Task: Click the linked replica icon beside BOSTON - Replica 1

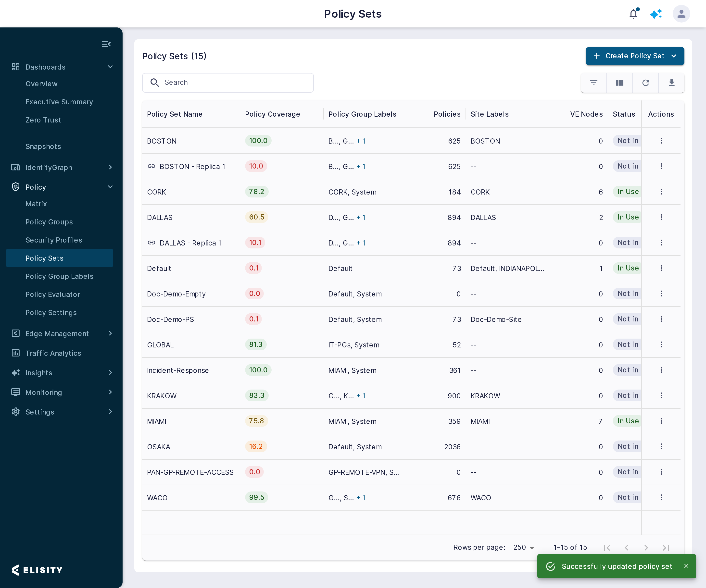Action: pos(151,166)
